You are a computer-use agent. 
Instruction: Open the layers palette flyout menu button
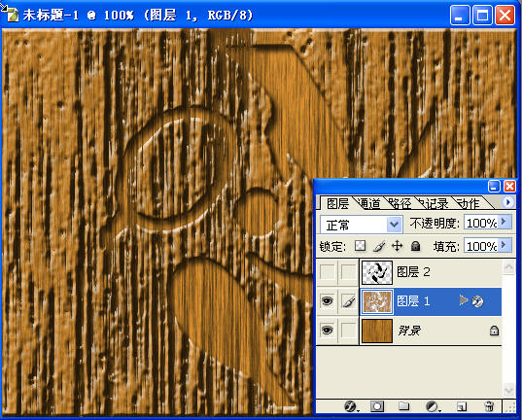tap(508, 202)
